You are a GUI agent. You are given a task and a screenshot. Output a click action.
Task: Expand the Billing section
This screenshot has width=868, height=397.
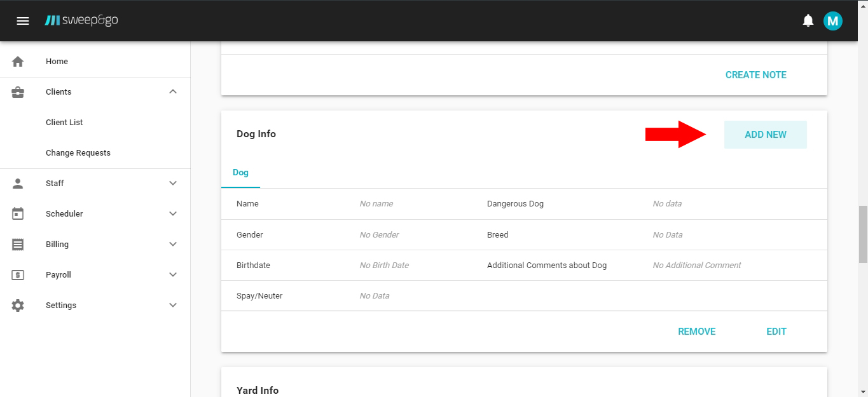click(x=172, y=244)
